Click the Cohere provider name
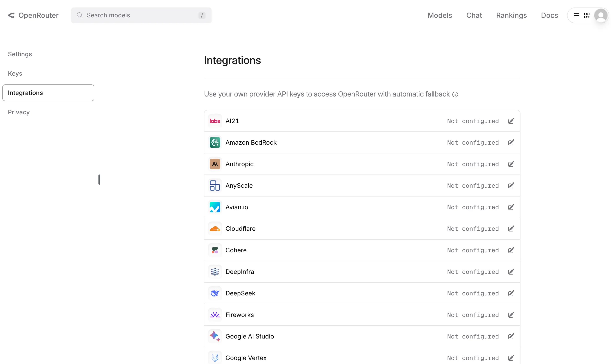 236,250
